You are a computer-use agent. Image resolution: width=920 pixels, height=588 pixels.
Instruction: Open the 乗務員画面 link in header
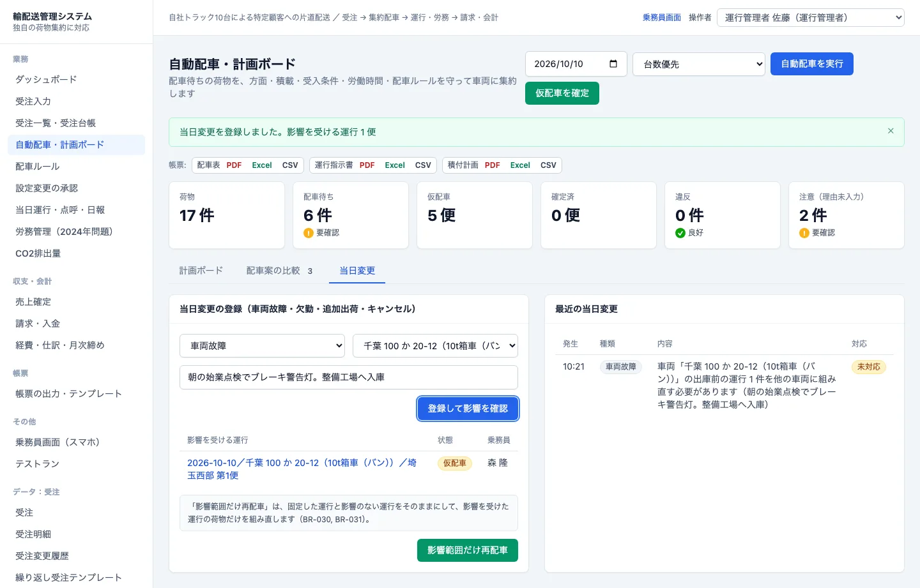(662, 18)
